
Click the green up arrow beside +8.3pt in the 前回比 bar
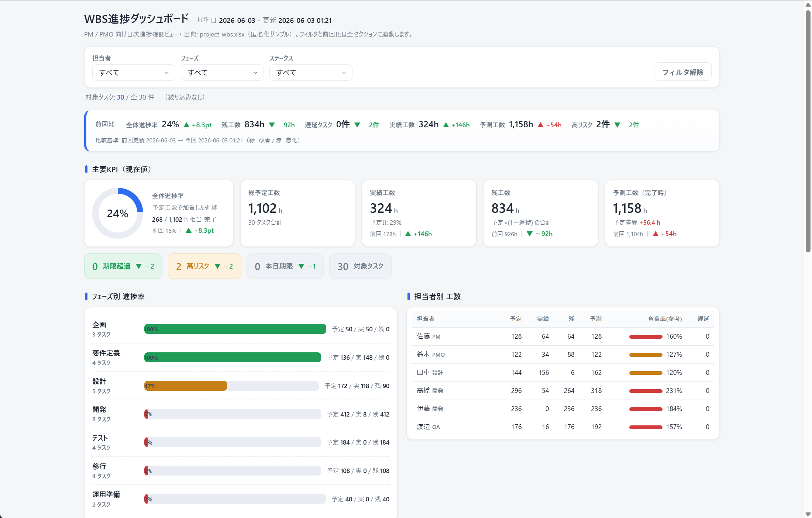pyautogui.click(x=186, y=125)
